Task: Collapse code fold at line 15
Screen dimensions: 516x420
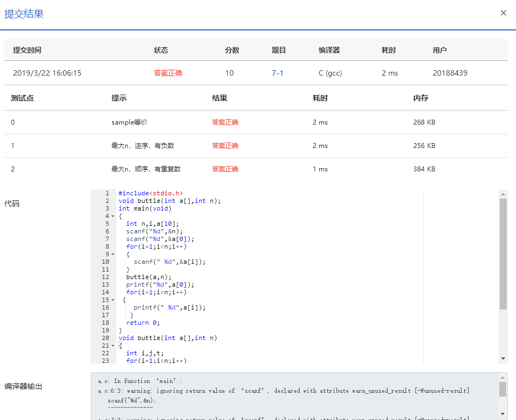Action: click(113, 300)
